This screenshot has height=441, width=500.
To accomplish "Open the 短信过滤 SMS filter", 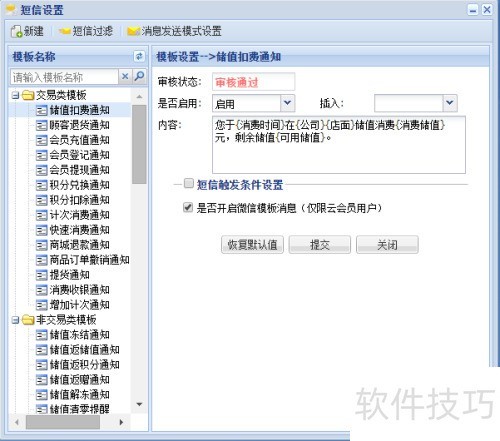I will (86, 31).
